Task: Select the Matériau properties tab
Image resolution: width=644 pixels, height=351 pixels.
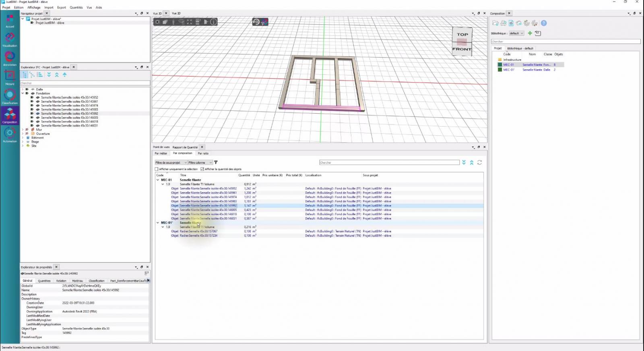Action: click(x=77, y=281)
